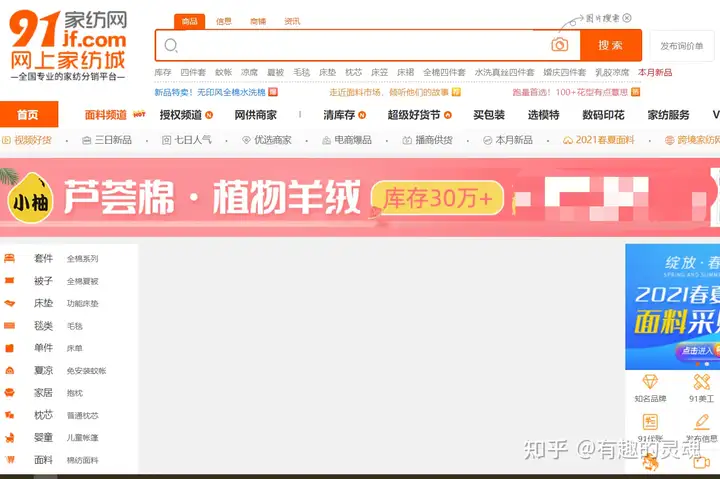Click the 发布询价单 button
The height and width of the screenshot is (479, 720).
pos(682,46)
